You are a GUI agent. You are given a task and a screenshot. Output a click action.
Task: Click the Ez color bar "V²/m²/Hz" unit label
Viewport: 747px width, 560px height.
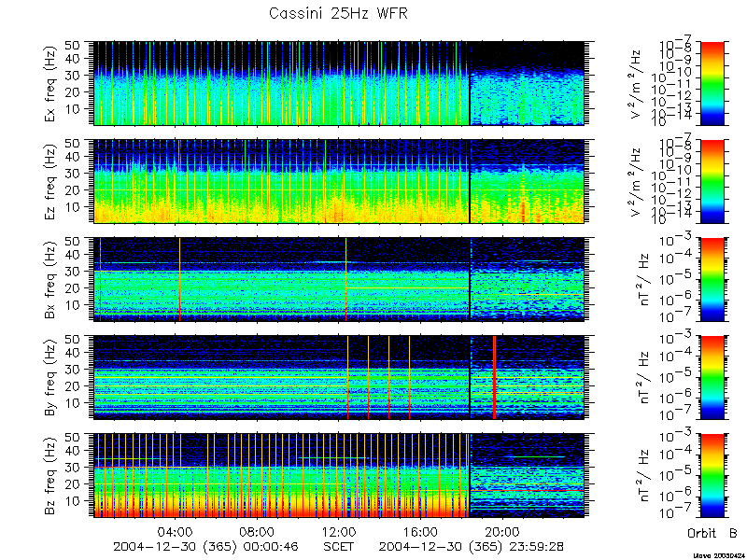(x=638, y=182)
